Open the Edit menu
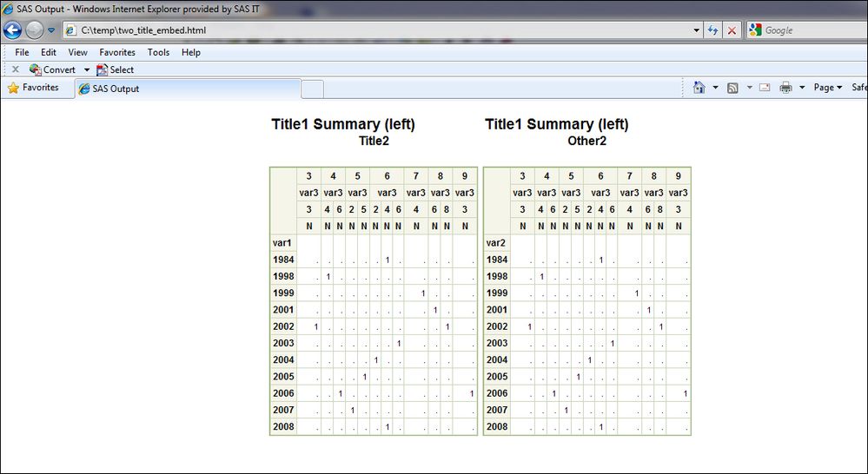This screenshot has height=474, width=868. pos(48,52)
